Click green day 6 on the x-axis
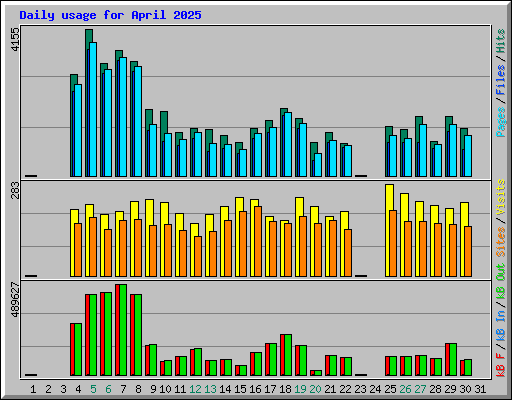This screenshot has width=512, height=400. pos(108,389)
